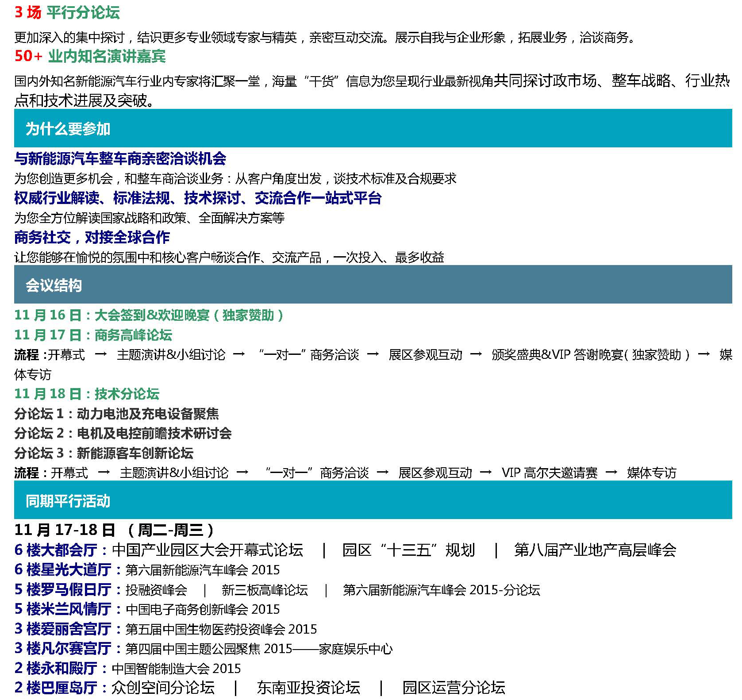Viewport: 742px width, 700px height.
Task: Click the '3 楼爱丽舍宫厅' venue label
Action: coord(62,629)
